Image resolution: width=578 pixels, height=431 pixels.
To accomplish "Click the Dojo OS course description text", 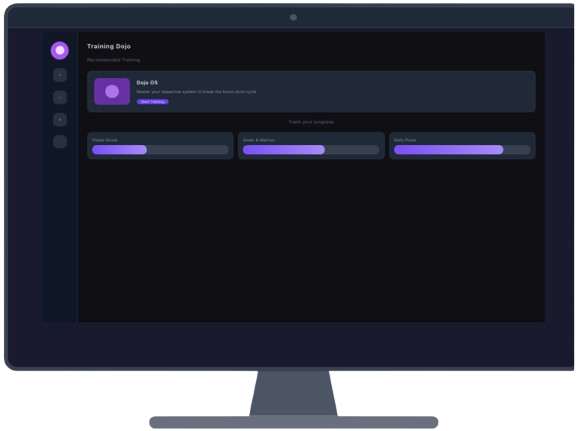I will [x=196, y=92].
